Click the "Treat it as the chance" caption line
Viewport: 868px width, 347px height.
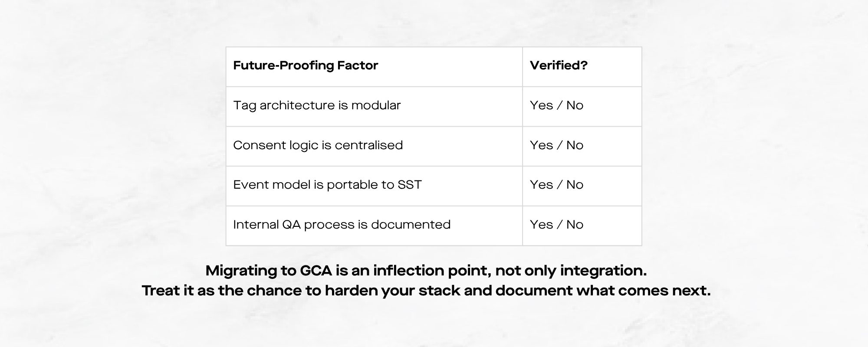426,291
